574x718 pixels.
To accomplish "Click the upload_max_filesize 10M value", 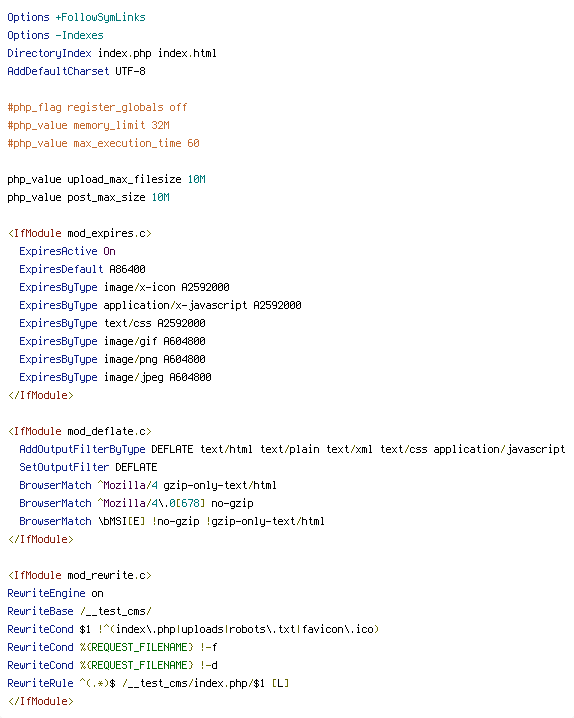I will tap(196, 180).
